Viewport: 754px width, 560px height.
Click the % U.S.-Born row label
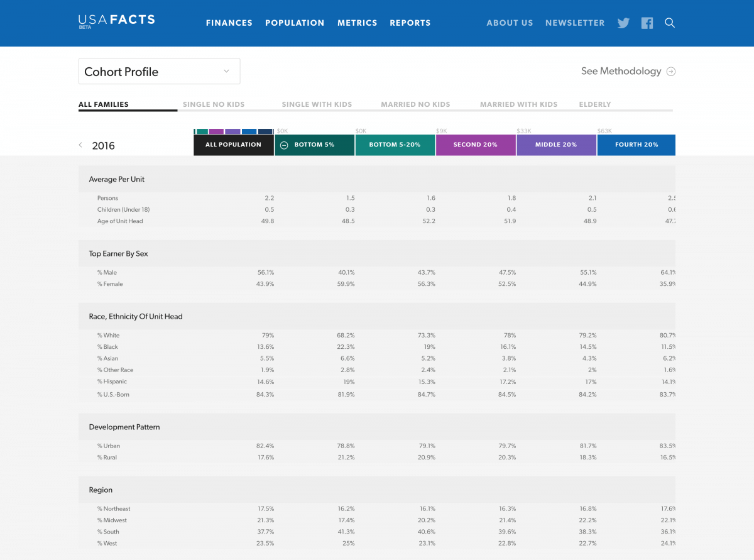pyautogui.click(x=114, y=395)
